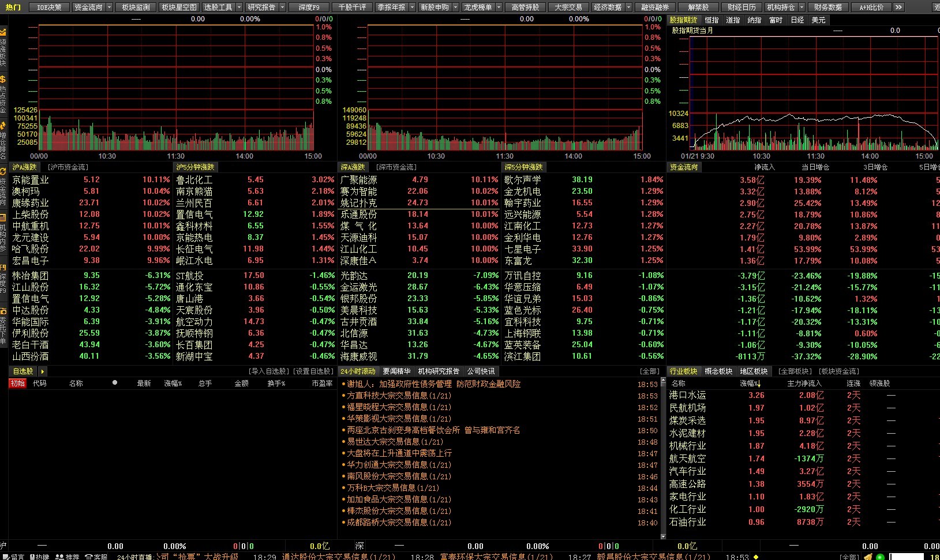940x560 pixels.
Task: Expand the 经济数据 dropdown arrow
Action: coord(628,7)
